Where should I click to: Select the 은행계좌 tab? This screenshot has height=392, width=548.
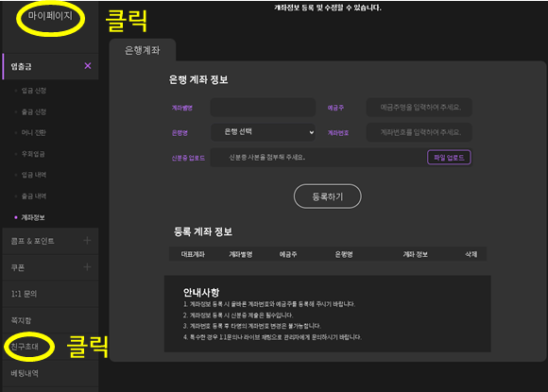(143, 50)
